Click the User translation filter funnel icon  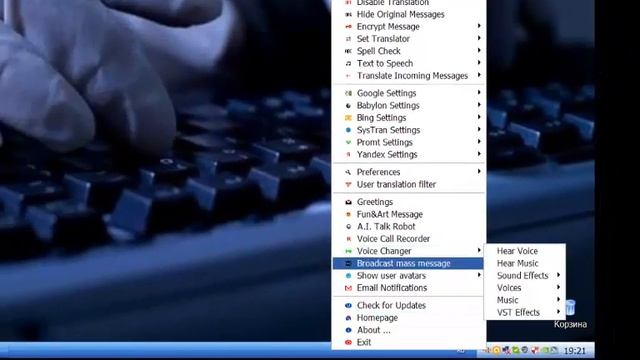[x=348, y=184]
